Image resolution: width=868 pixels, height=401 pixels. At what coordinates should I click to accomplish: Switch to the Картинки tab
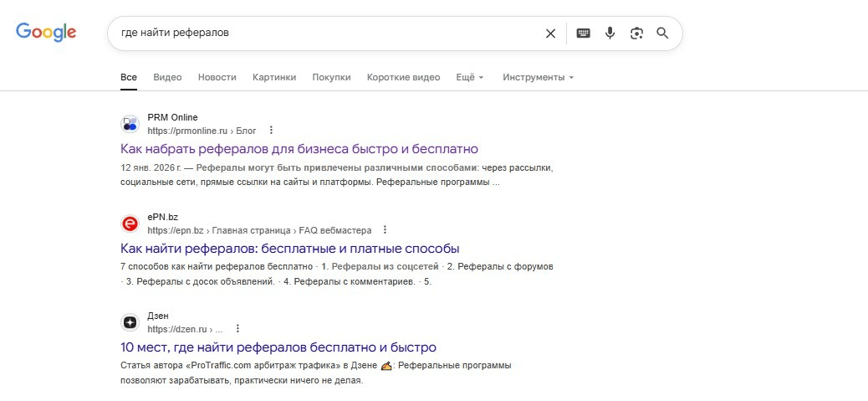(274, 78)
